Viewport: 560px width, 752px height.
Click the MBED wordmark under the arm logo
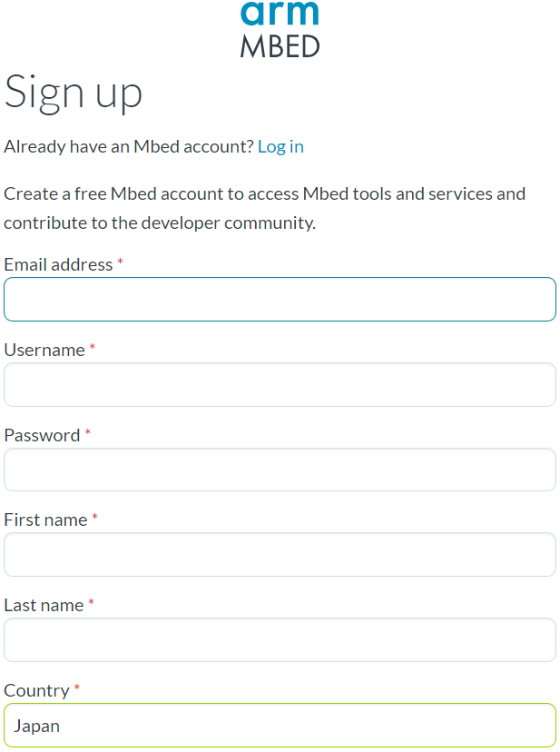click(280, 45)
